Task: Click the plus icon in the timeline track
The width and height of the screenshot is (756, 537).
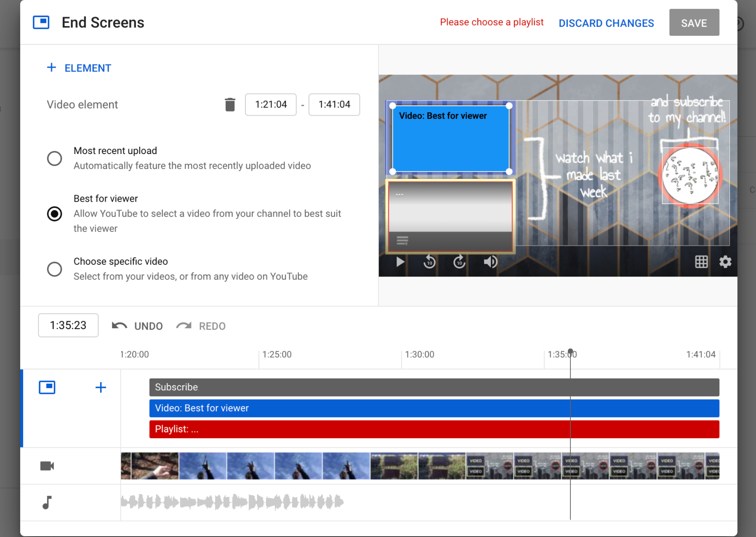Action: point(101,388)
